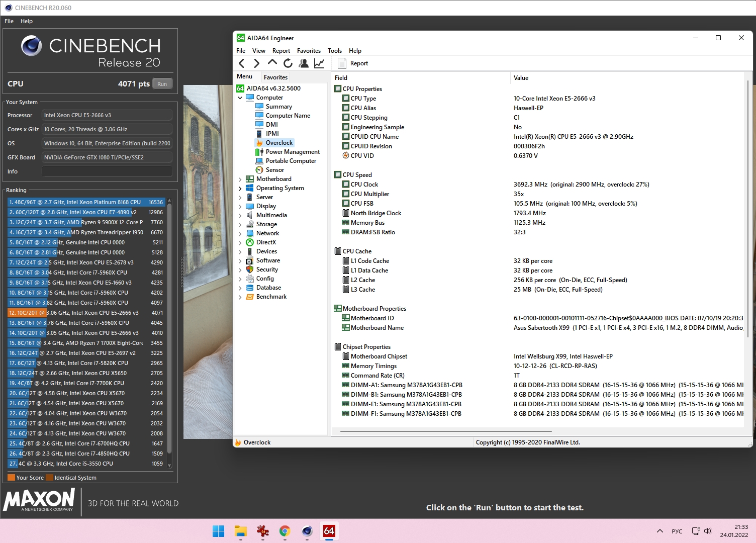Open the AIDA64 Tools menu
This screenshot has width=756, height=543.
pyautogui.click(x=335, y=51)
